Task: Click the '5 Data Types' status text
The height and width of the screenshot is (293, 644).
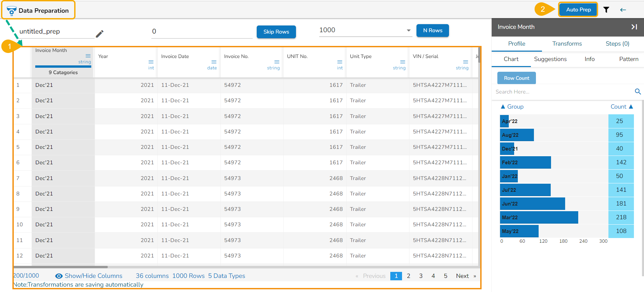Action: click(227, 276)
